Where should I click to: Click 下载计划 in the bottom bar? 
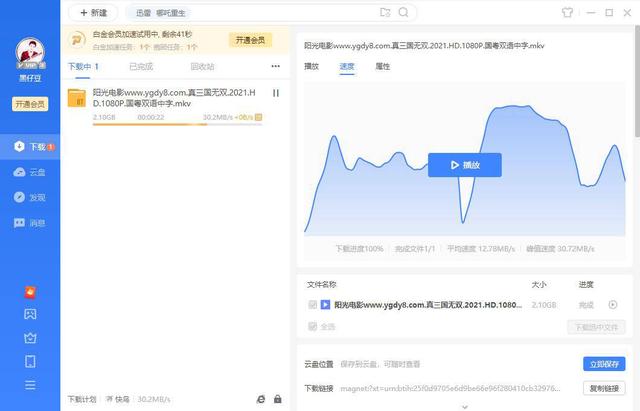point(82,399)
